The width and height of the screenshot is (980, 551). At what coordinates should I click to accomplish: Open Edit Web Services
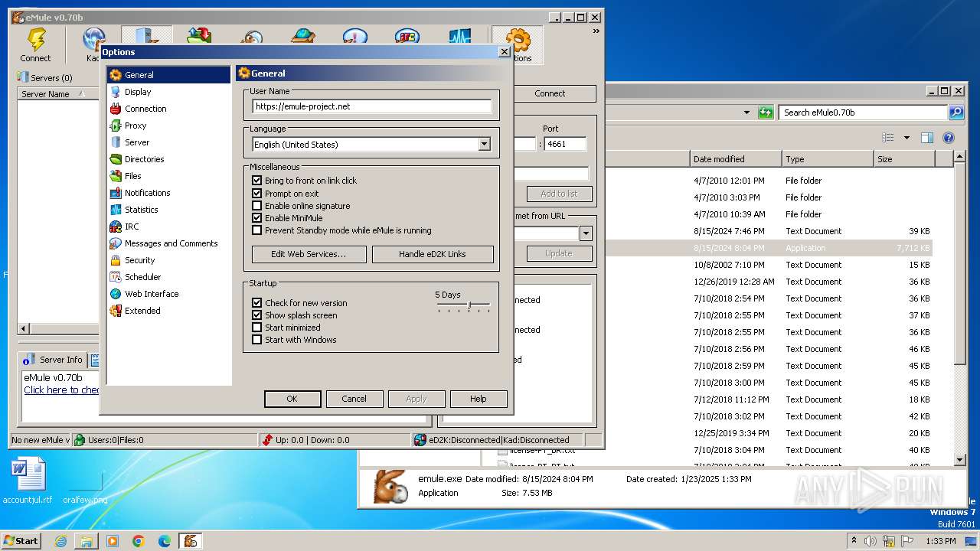coord(309,254)
